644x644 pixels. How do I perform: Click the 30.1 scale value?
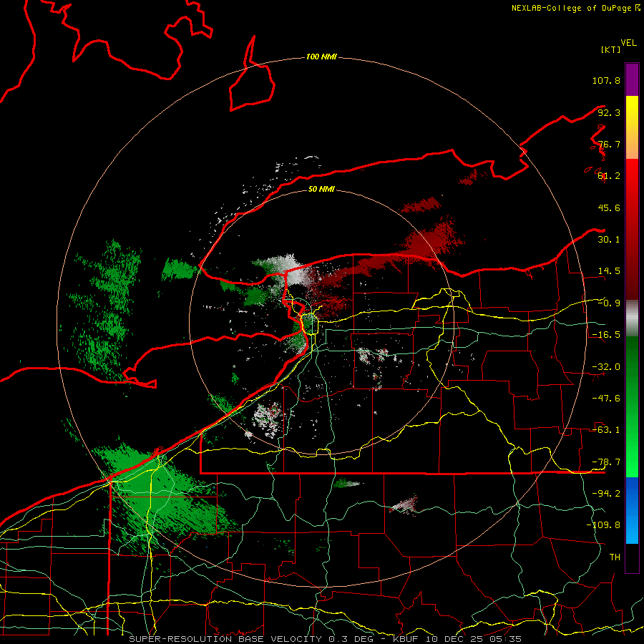[x=609, y=240]
